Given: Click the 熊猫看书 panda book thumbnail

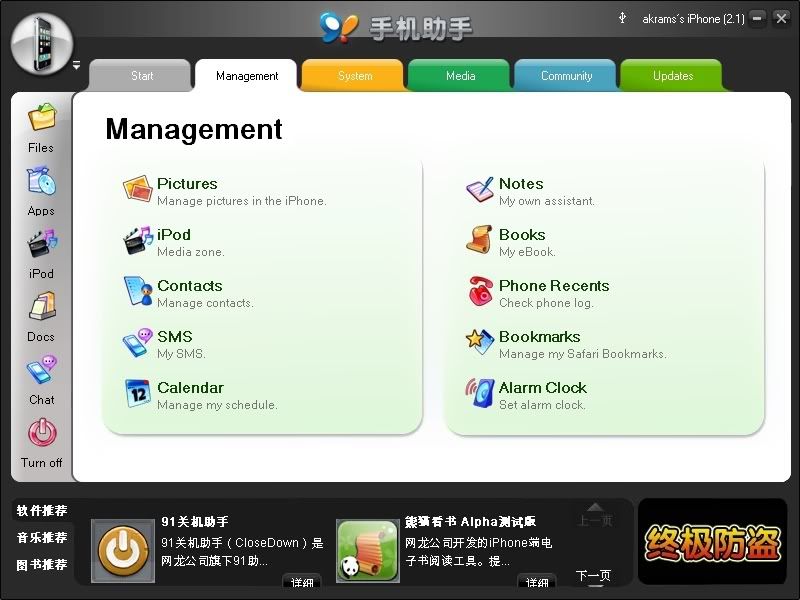Looking at the screenshot, I should tap(368, 551).
